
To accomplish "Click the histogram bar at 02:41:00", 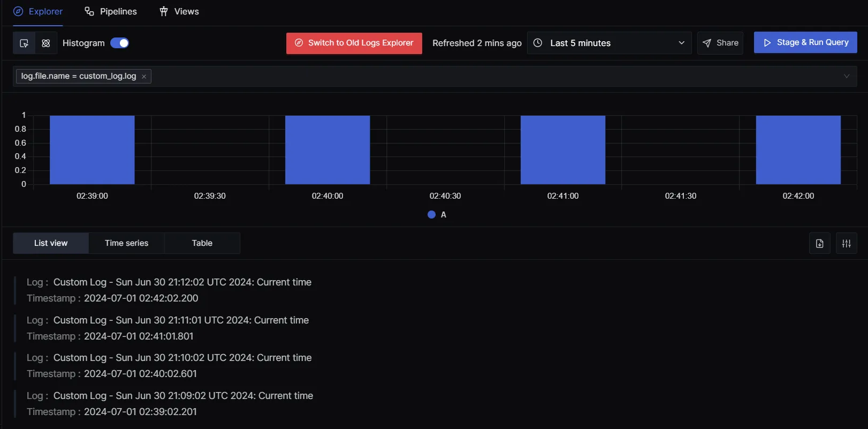I will (563, 150).
